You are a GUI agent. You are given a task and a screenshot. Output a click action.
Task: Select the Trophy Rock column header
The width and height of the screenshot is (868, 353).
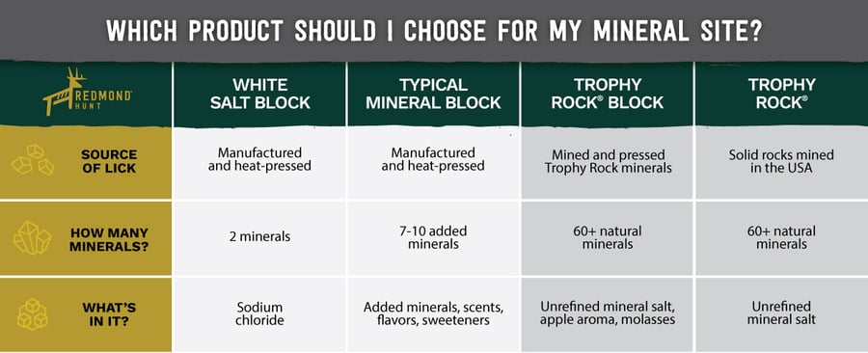pos(781,94)
